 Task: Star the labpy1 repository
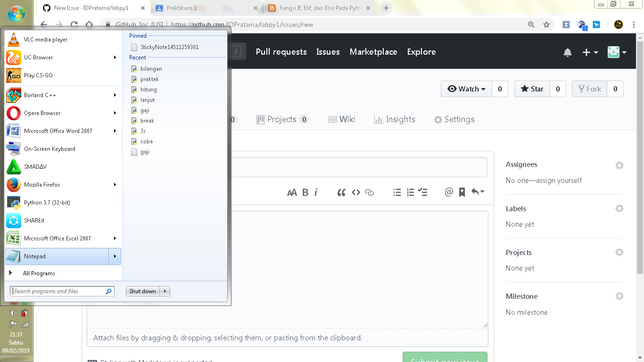point(532,89)
